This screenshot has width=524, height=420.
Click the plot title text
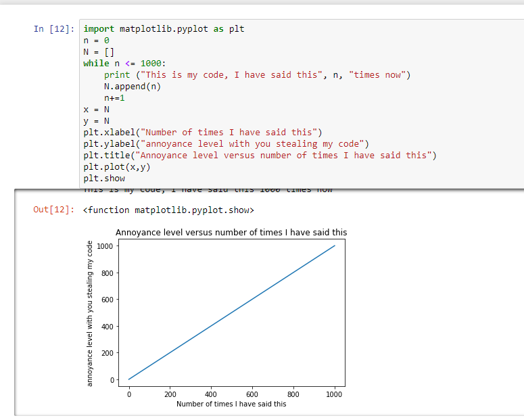pos(231,233)
